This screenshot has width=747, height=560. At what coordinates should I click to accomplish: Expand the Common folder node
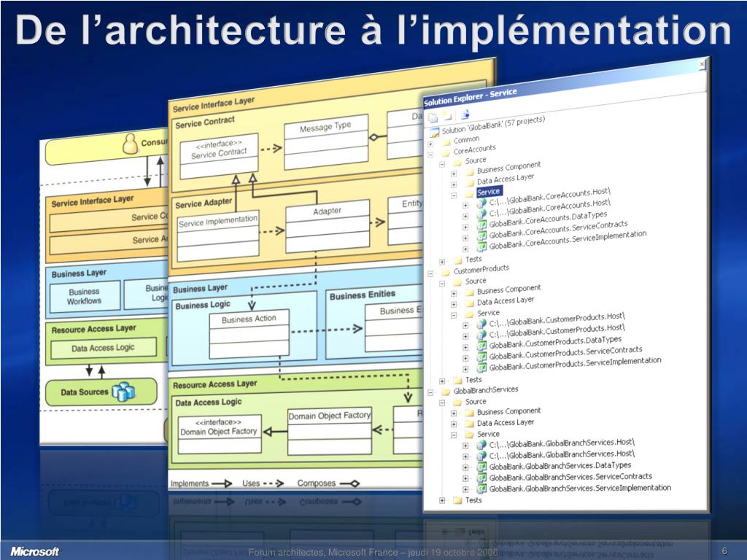pos(430,144)
